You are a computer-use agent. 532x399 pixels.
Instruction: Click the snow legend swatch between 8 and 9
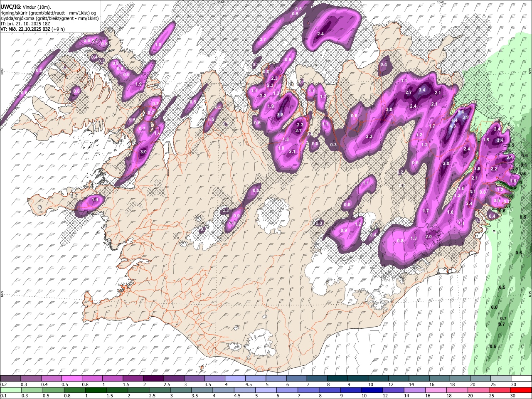337,378
